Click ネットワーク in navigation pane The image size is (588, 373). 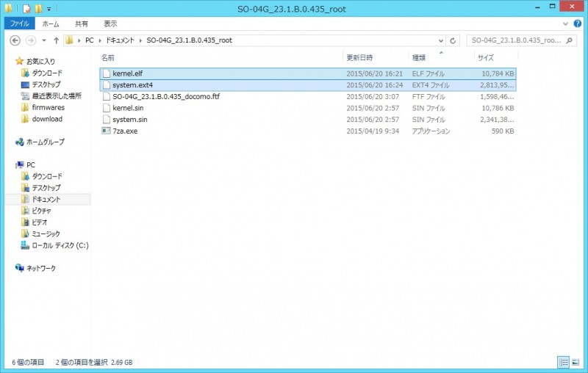(41, 268)
